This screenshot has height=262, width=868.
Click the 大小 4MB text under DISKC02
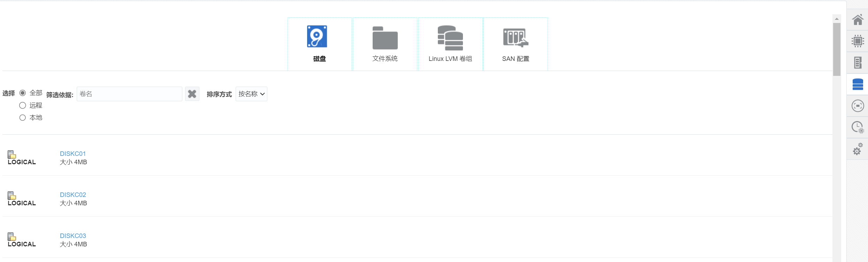(x=73, y=203)
